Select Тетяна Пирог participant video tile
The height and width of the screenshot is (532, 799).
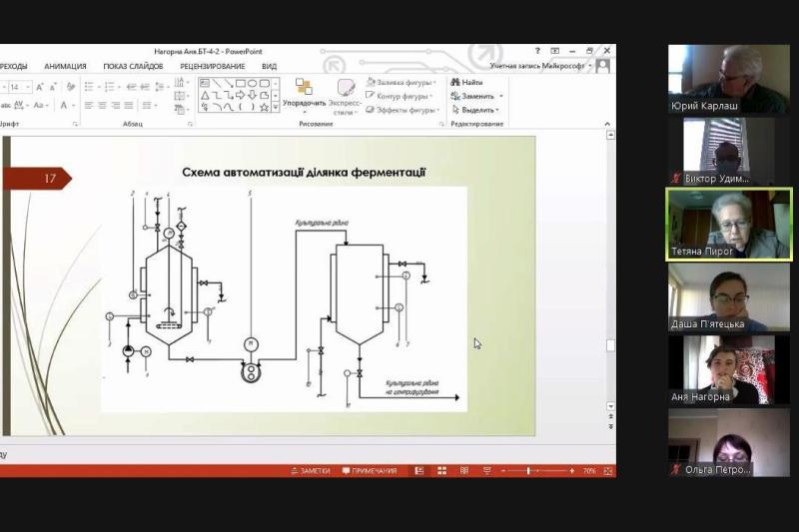click(728, 224)
